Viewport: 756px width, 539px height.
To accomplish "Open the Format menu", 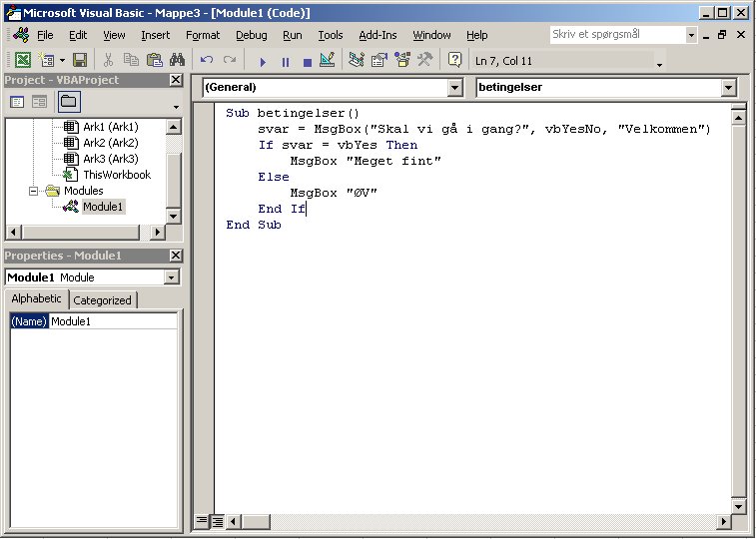I will [203, 35].
